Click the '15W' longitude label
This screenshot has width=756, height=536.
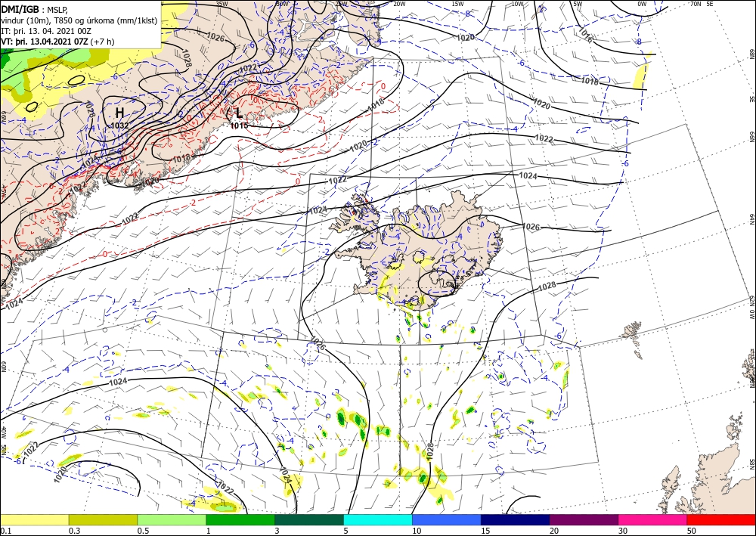tap(457, 4)
